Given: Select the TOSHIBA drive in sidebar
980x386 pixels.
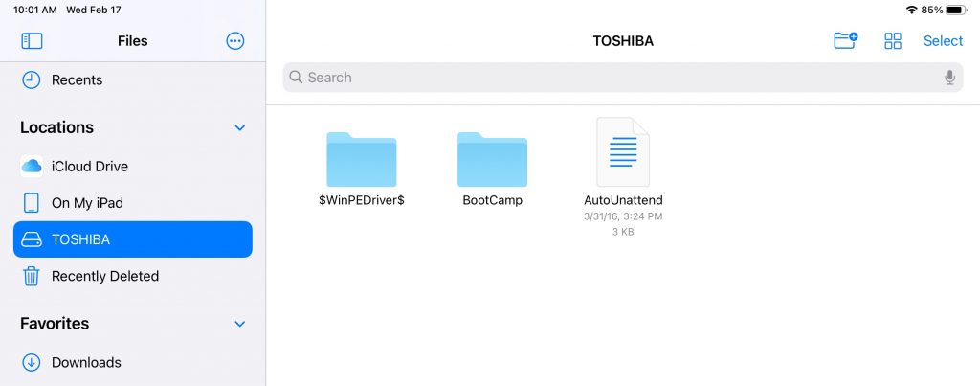Looking at the screenshot, I should (x=132, y=239).
